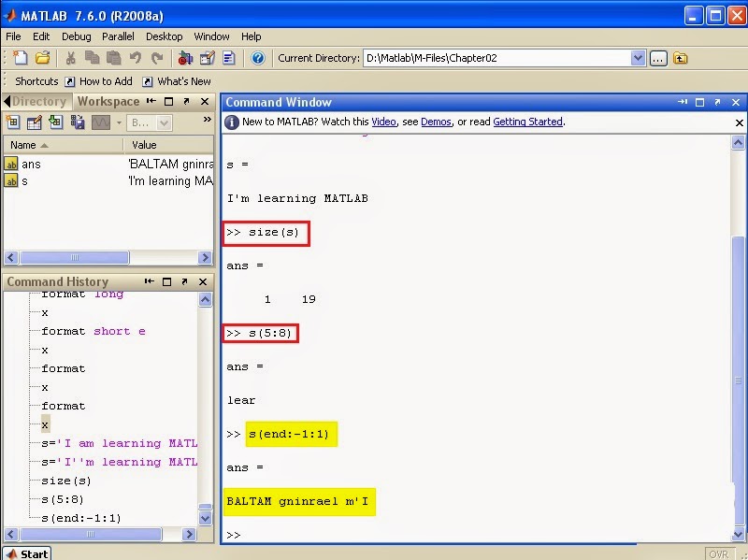Create a new M-File using the toolbar icon
Image resolution: width=748 pixels, height=560 pixels.
click(x=19, y=58)
